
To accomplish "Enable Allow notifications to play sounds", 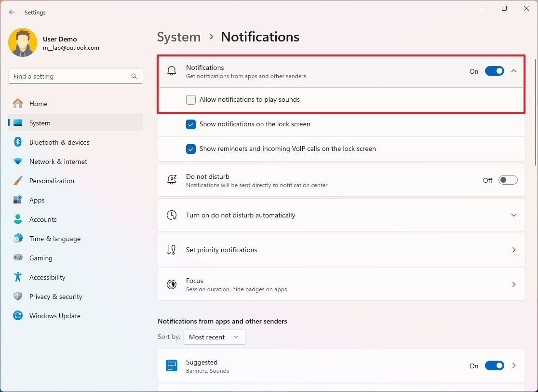I will click(190, 99).
